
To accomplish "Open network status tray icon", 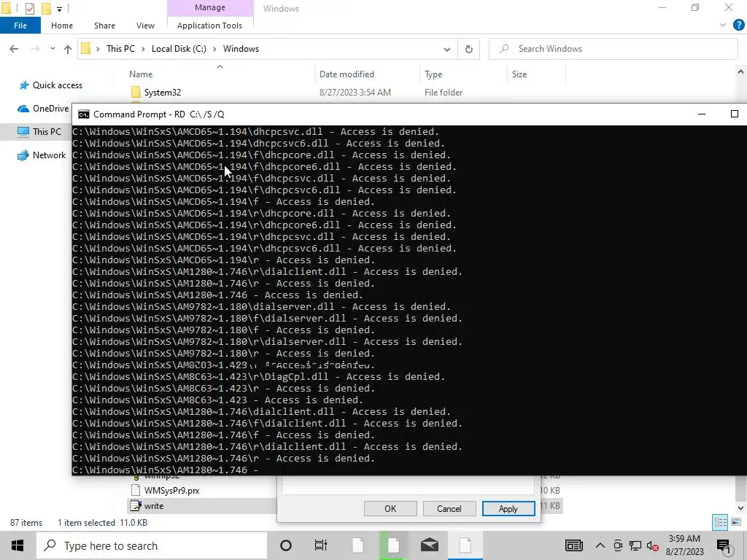I will coord(635,545).
